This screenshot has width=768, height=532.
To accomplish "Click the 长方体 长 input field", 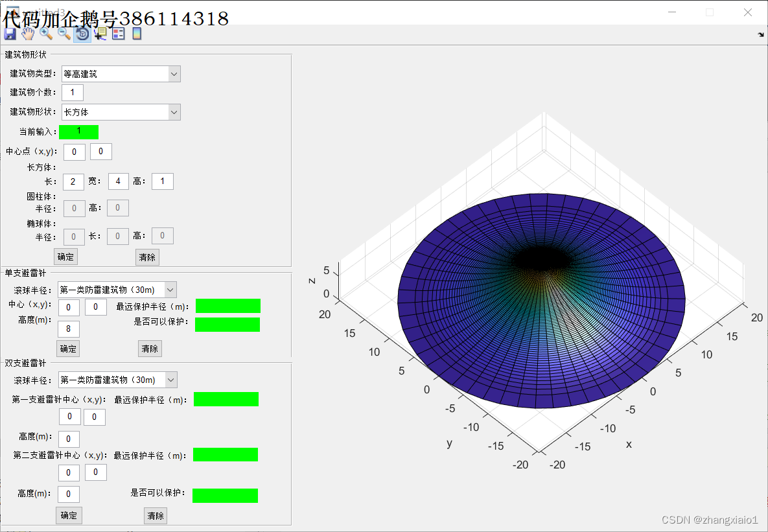I will [x=73, y=181].
